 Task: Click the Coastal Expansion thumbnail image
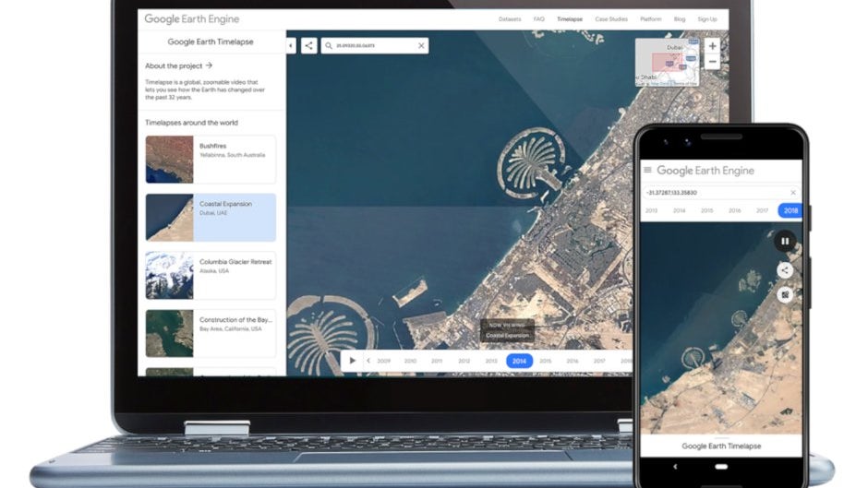click(169, 218)
